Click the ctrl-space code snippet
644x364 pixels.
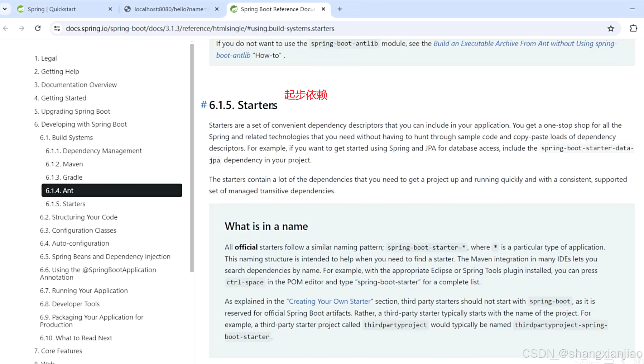245,282
